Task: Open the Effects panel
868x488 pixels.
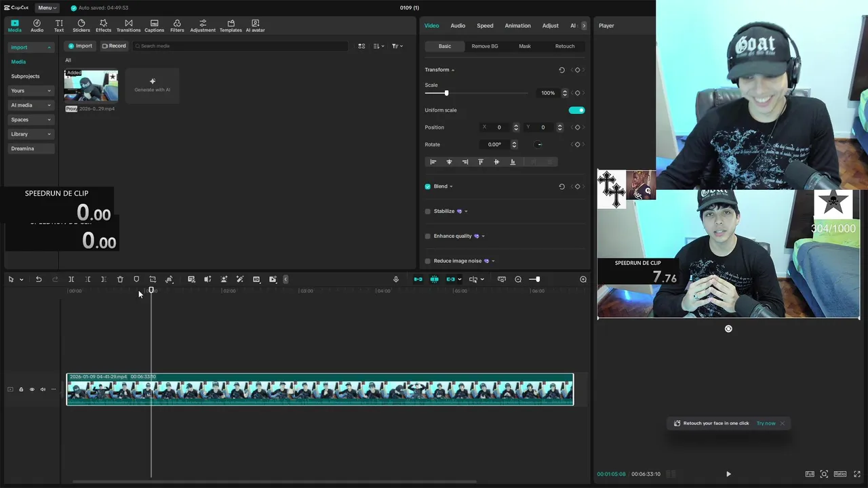Action: [103, 26]
